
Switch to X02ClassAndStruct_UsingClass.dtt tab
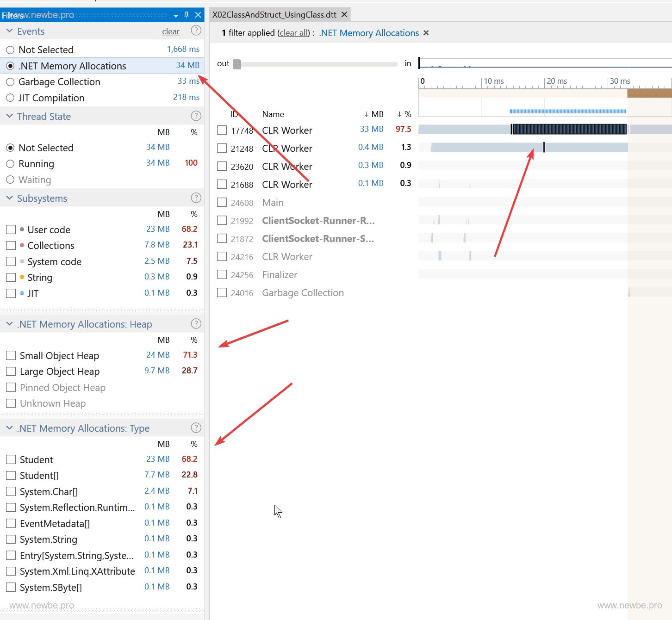[274, 15]
